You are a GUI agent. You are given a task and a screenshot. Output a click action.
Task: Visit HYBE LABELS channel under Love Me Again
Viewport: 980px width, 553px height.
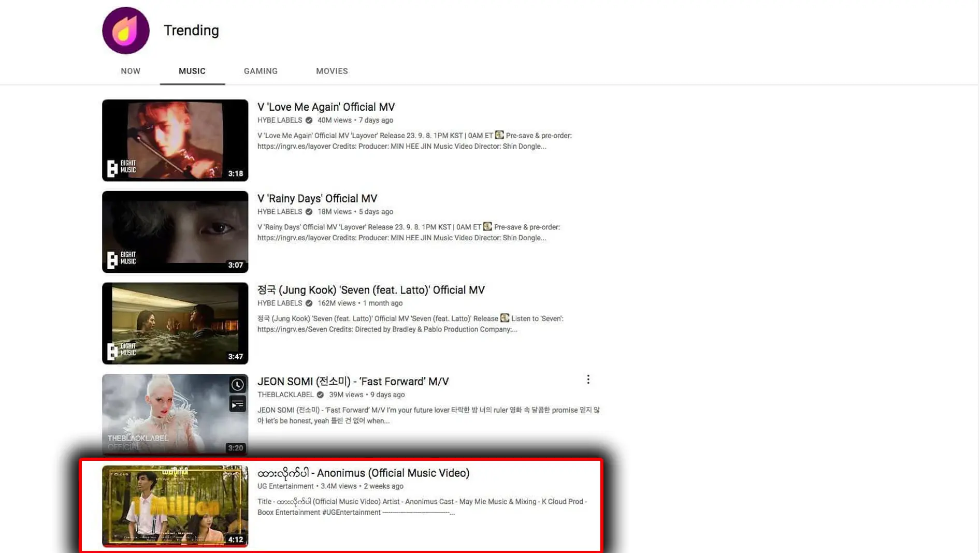coord(280,120)
